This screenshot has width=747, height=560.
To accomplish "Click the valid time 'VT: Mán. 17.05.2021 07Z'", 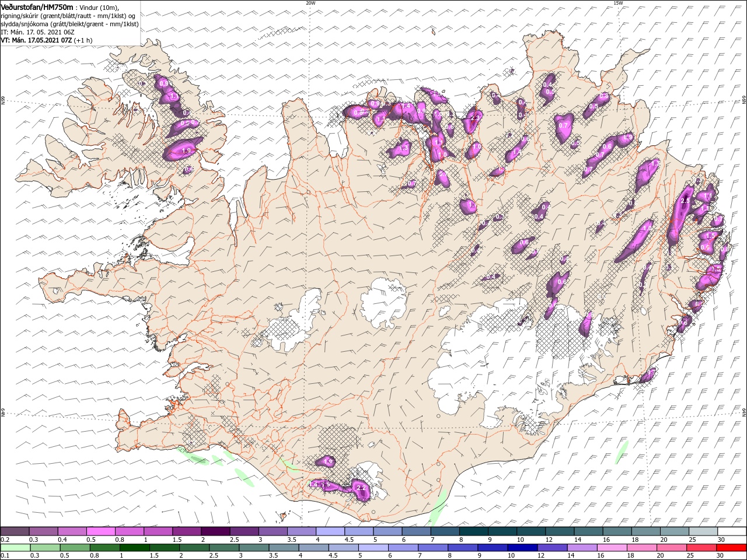I will [37, 40].
